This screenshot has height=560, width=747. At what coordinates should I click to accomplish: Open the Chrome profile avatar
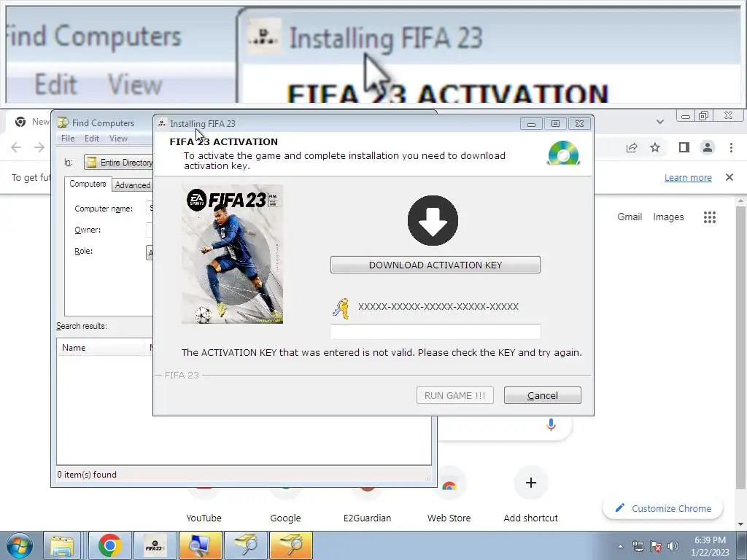(708, 147)
